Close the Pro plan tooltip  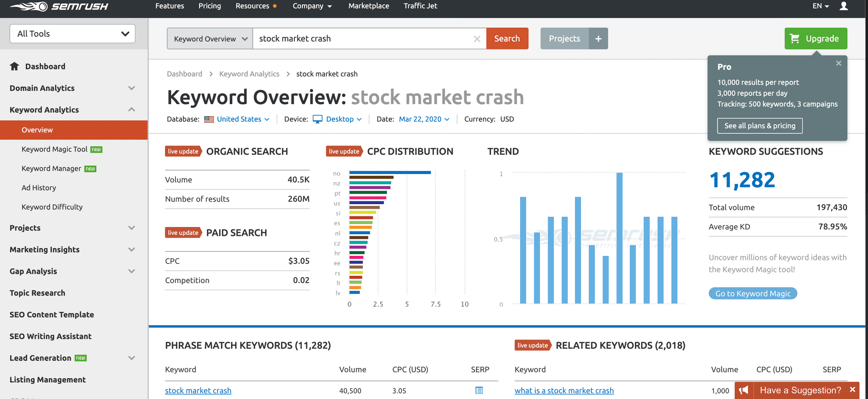[x=838, y=63]
